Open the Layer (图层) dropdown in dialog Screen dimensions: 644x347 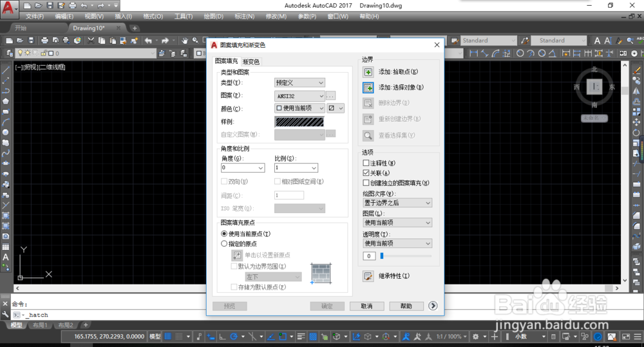397,223
